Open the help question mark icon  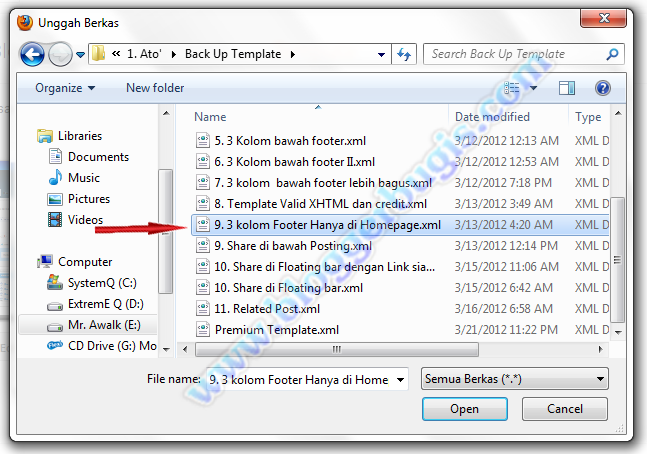(602, 88)
